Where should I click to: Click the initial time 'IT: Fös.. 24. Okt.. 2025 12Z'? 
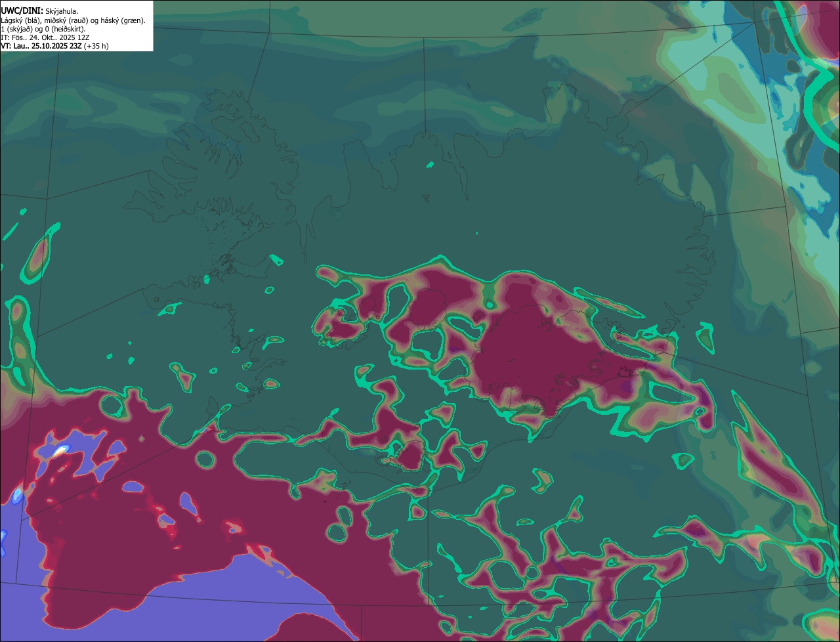tap(45, 37)
